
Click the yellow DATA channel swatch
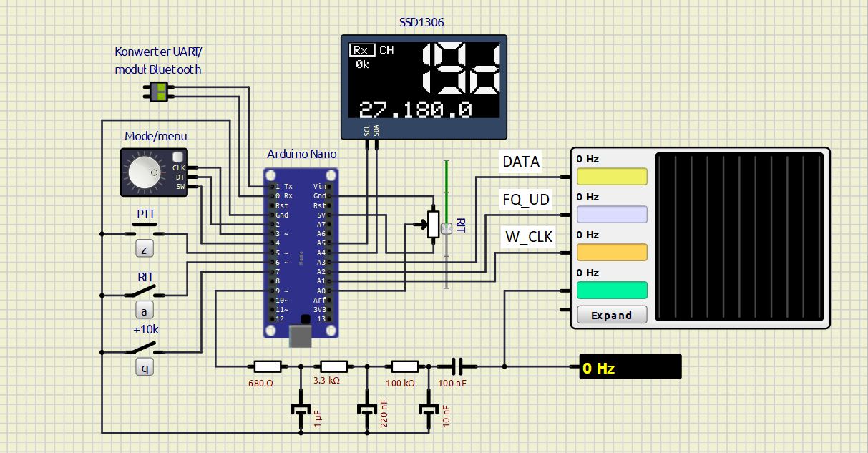[x=612, y=177]
